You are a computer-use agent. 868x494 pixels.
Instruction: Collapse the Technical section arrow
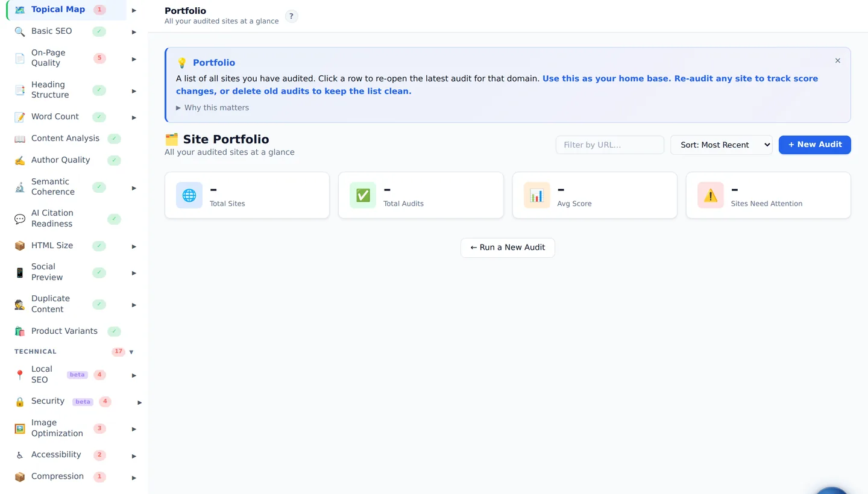131,352
